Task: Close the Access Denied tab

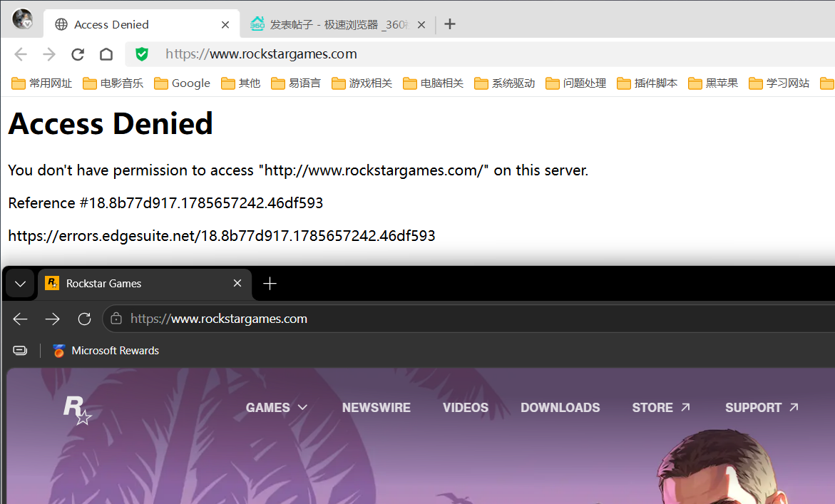Action: (225, 24)
